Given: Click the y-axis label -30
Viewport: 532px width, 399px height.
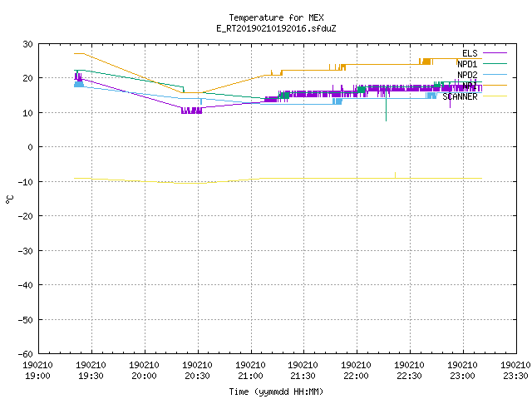Looking at the screenshot, I should 26,251.
